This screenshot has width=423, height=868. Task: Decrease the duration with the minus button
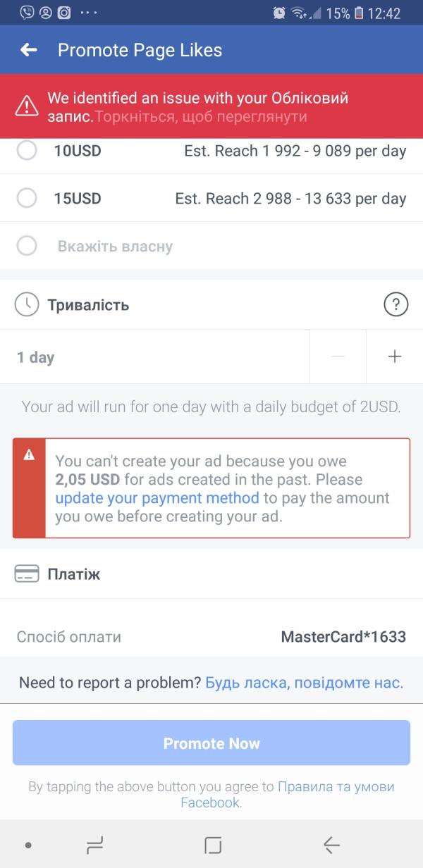click(x=338, y=356)
